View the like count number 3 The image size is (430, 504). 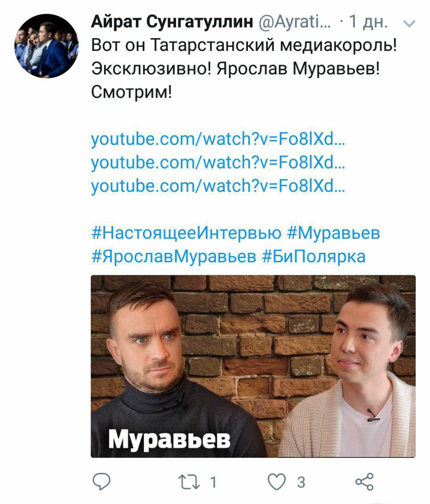coord(301,482)
